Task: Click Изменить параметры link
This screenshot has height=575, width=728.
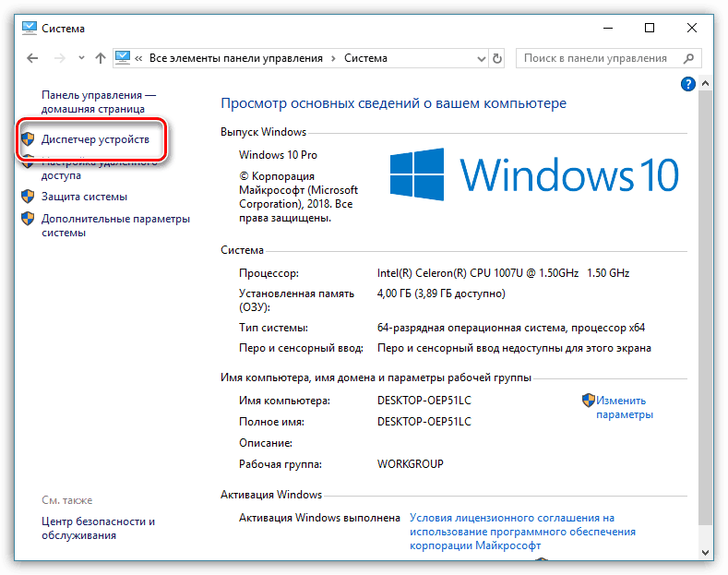Action: point(625,407)
